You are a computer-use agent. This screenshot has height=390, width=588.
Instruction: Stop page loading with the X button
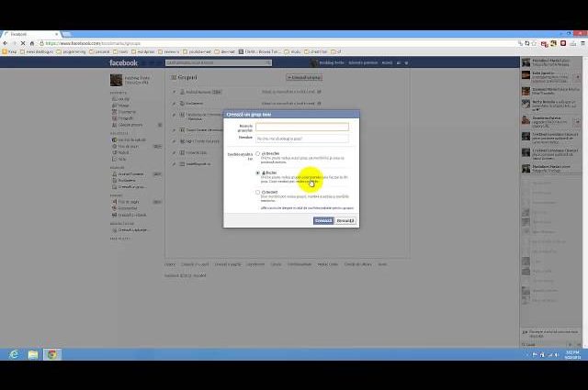pyautogui.click(x=23, y=43)
